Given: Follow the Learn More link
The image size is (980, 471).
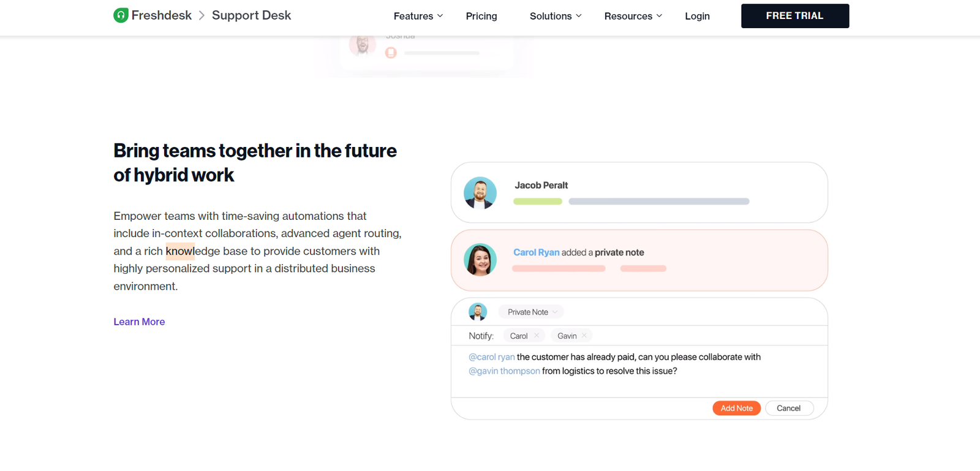Looking at the screenshot, I should (x=139, y=322).
